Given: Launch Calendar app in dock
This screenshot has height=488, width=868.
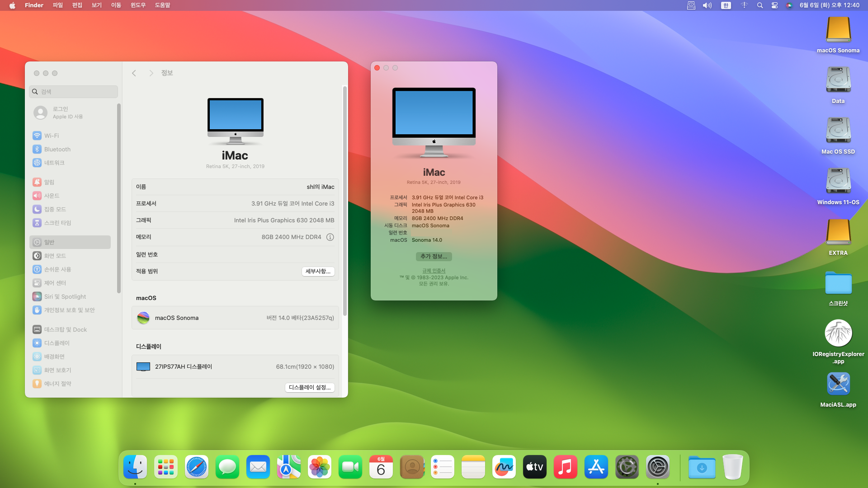Looking at the screenshot, I should pos(381,467).
